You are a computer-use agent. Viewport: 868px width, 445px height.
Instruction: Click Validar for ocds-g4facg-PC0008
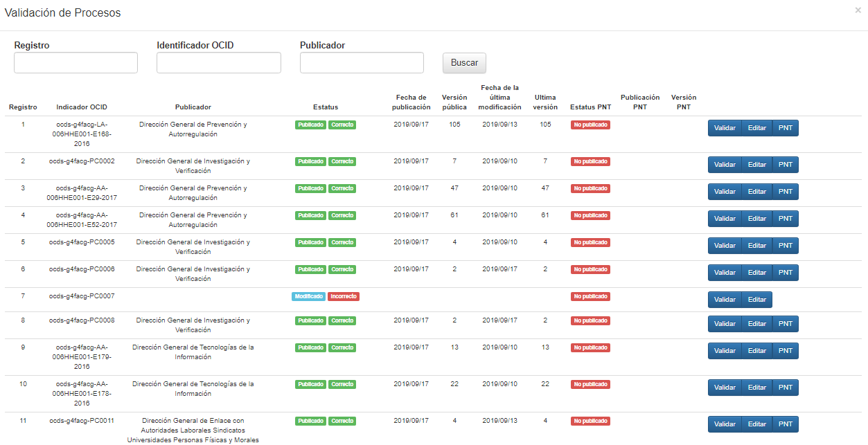725,324
